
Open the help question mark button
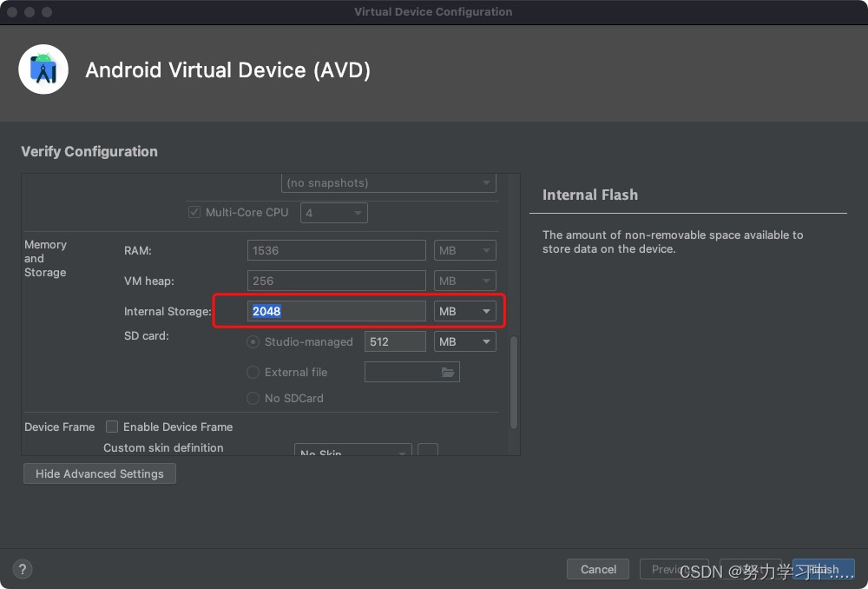[x=23, y=569]
